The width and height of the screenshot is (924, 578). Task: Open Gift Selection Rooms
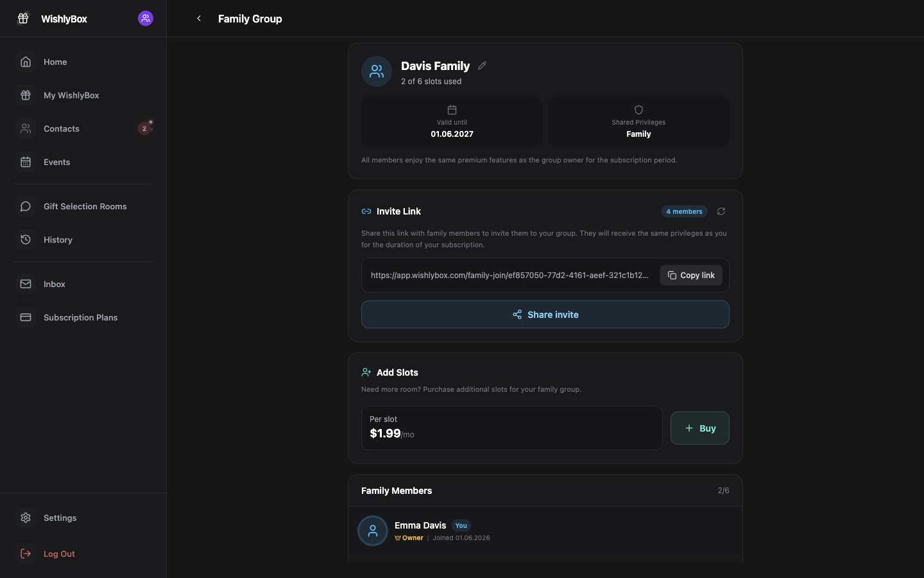coord(83,206)
